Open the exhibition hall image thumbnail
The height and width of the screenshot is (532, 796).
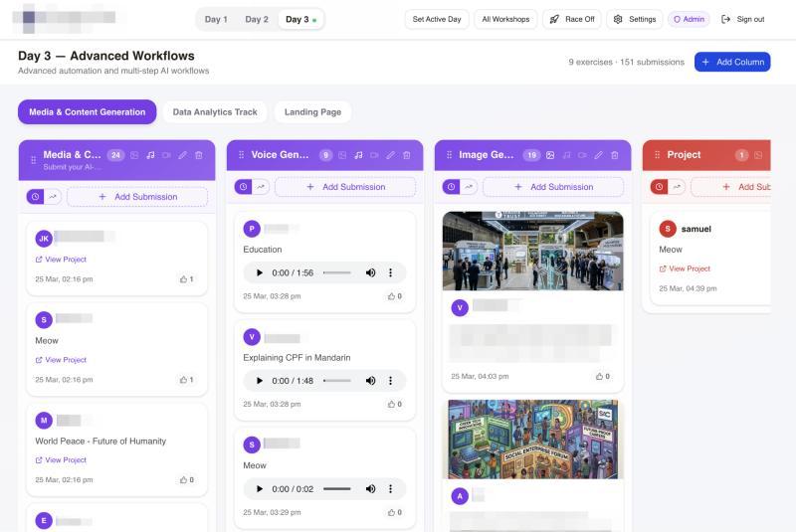coord(533,251)
